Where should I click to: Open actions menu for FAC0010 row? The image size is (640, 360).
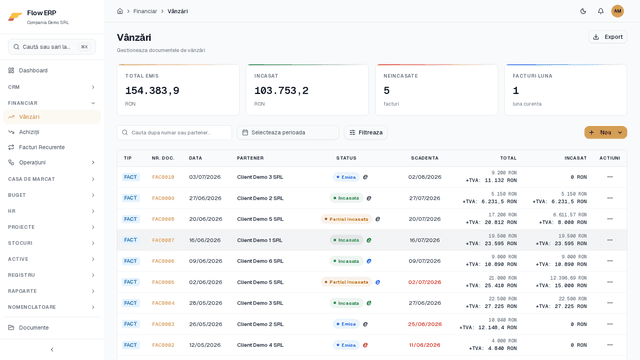point(610,177)
